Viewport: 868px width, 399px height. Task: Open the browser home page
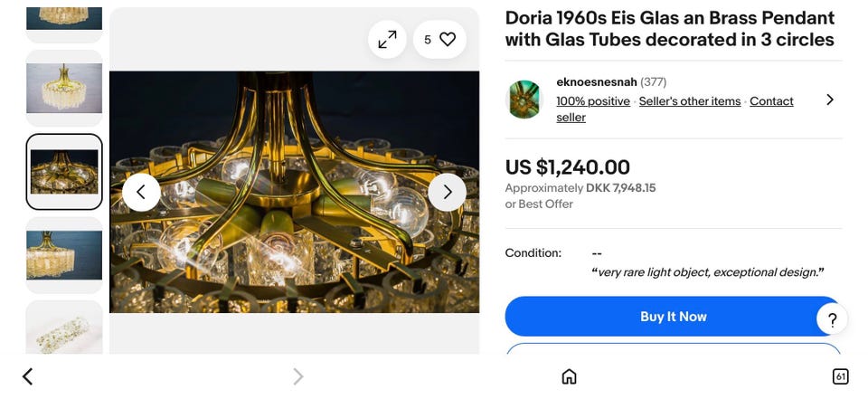pos(569,376)
